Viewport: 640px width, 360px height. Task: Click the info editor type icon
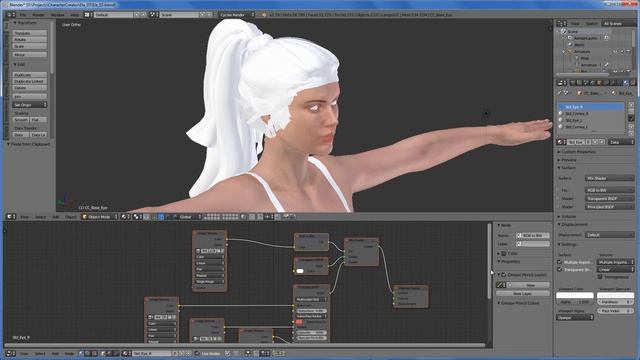11,15
